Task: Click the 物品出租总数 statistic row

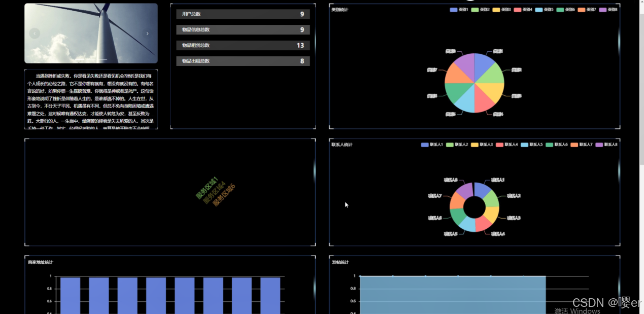Action: (243, 61)
